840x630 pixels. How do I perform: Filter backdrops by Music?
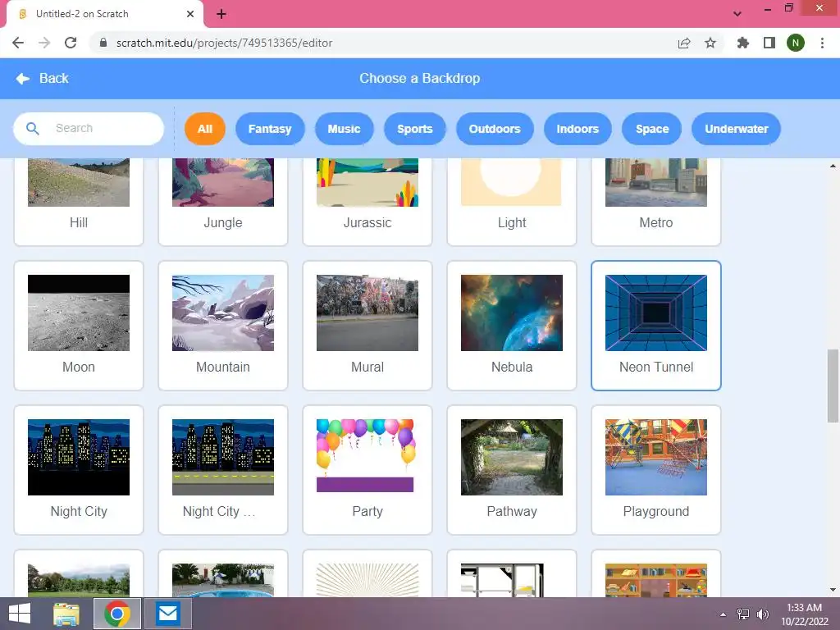344,129
